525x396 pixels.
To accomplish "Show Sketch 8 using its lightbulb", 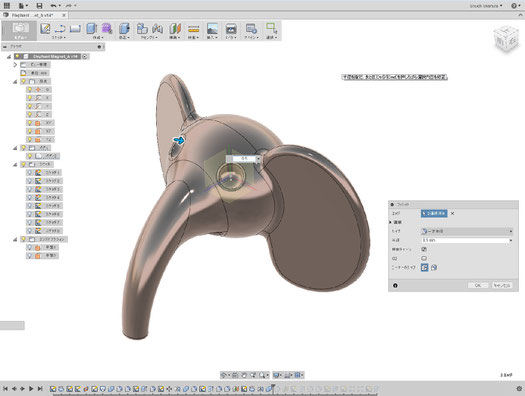I will [30, 231].
